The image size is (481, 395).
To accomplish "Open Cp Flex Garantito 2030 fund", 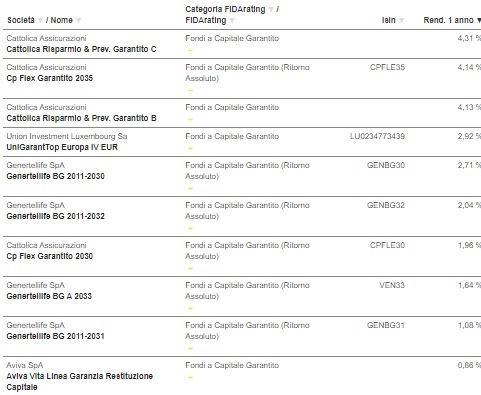I will 50,256.
